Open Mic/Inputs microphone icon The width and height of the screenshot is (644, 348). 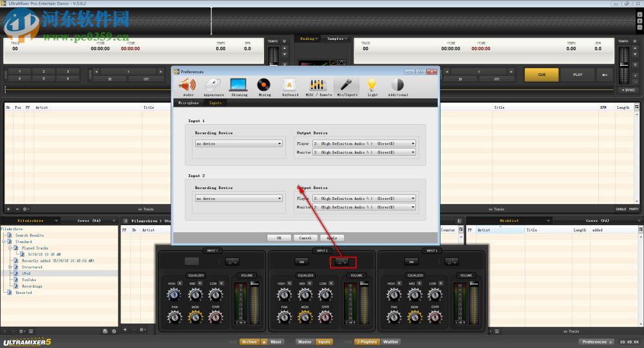tap(346, 86)
